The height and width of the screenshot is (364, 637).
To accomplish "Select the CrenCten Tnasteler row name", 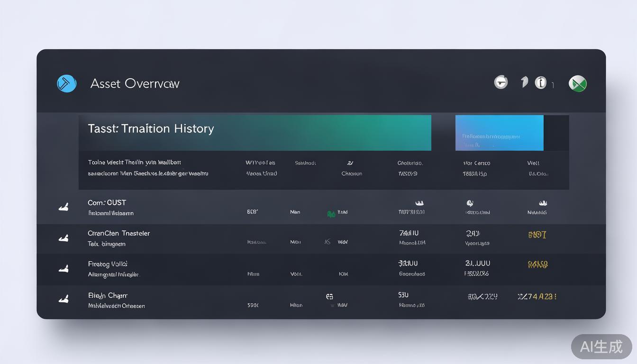I will click(x=118, y=233).
